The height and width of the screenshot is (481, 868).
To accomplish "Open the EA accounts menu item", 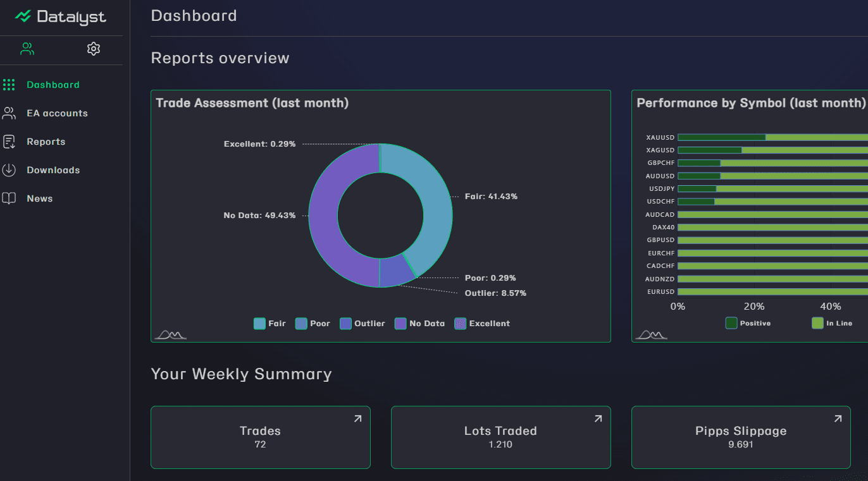I will point(57,113).
